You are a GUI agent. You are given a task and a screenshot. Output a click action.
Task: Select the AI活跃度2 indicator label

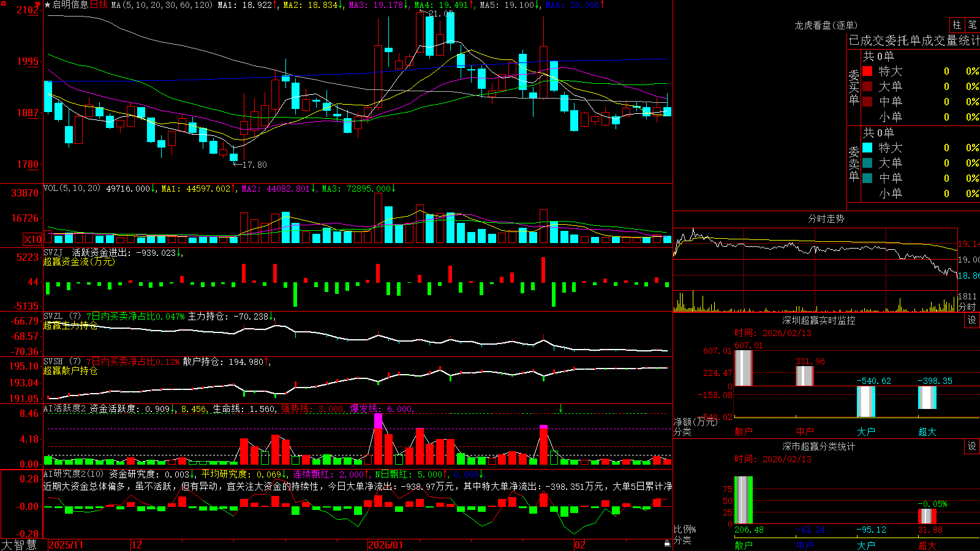tap(65, 409)
